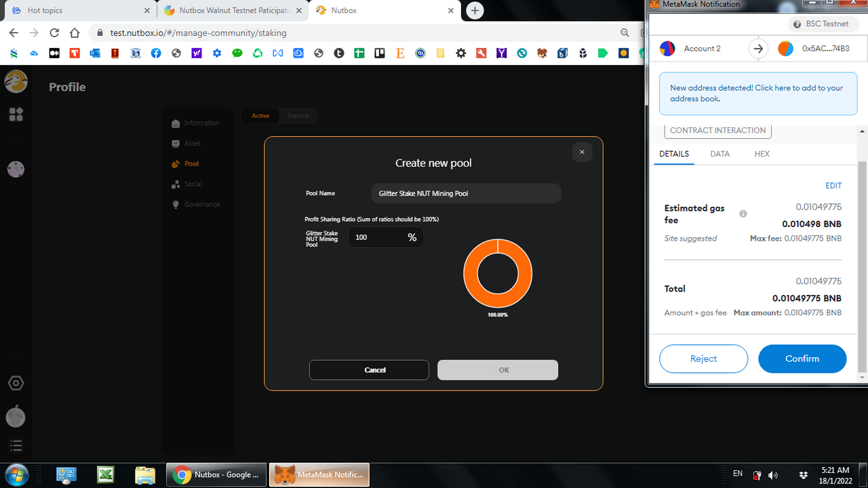Click the orange profit sharing donut chart

pyautogui.click(x=498, y=274)
